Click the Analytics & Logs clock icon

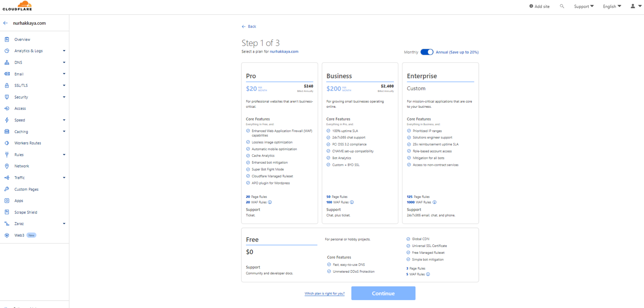pos(7,51)
